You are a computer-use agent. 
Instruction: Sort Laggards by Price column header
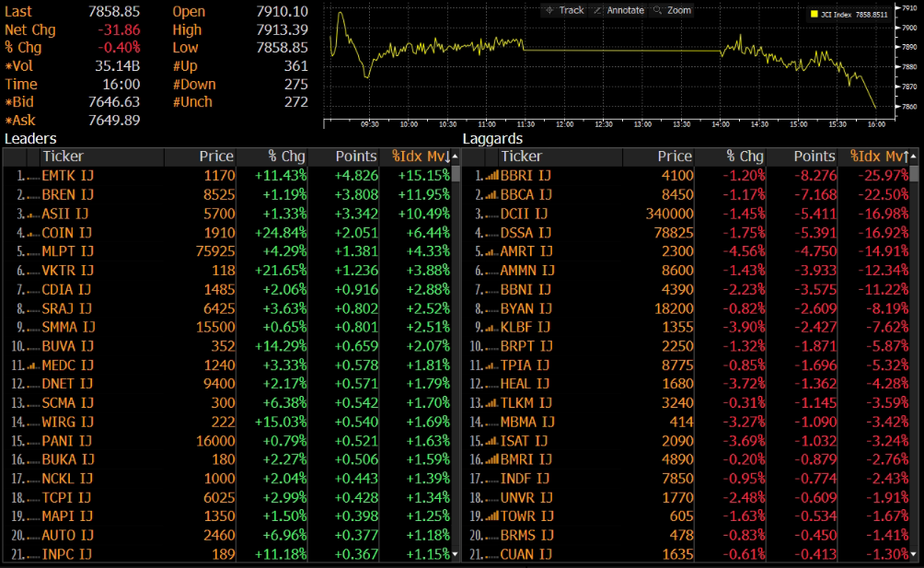[x=659, y=156]
